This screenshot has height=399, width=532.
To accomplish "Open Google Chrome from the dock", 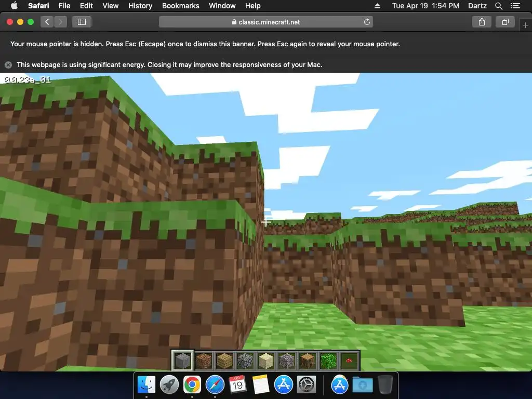I will point(192,385).
